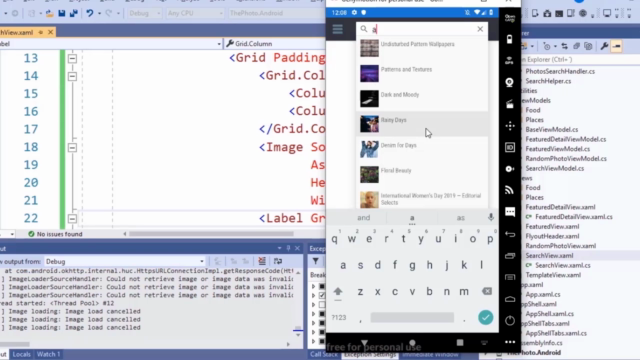The height and width of the screenshot is (360, 640).
Task: Open FlyoutHeader.xaml in Solution Explorer
Action: point(552,236)
